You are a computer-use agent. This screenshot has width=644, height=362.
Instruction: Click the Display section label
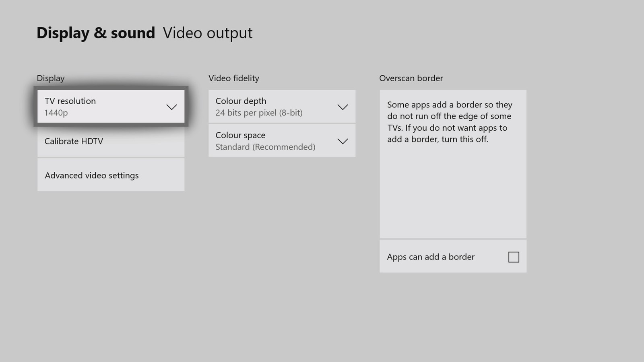(x=51, y=78)
